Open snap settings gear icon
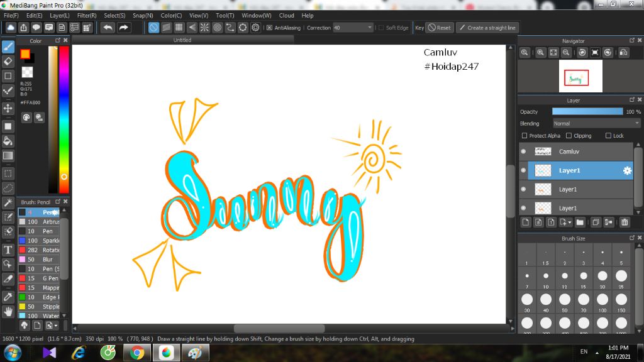644x362 pixels. pyautogui.click(x=255, y=28)
